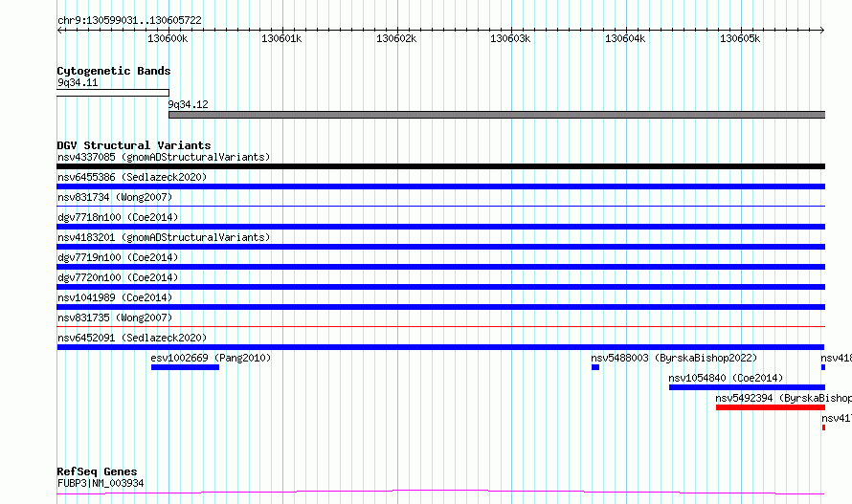
Task: Open variant label dgv7719n100 (Coe2014)
Action: click(x=118, y=257)
